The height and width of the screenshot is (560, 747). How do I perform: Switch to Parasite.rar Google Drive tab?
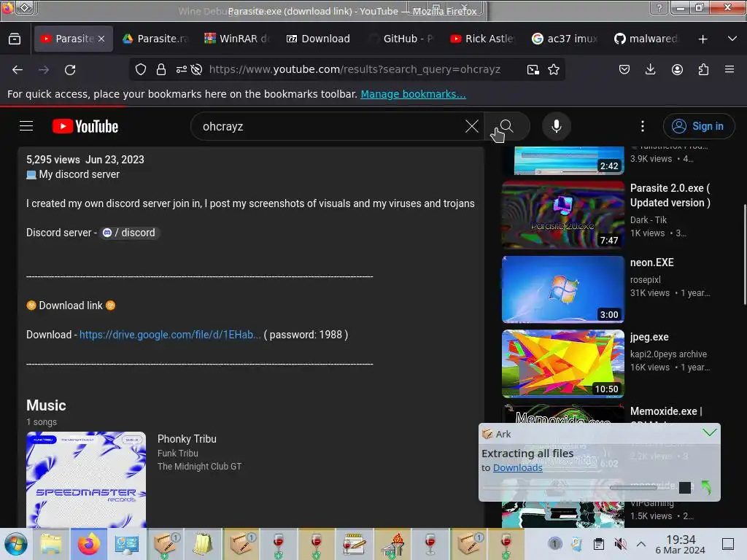click(156, 39)
